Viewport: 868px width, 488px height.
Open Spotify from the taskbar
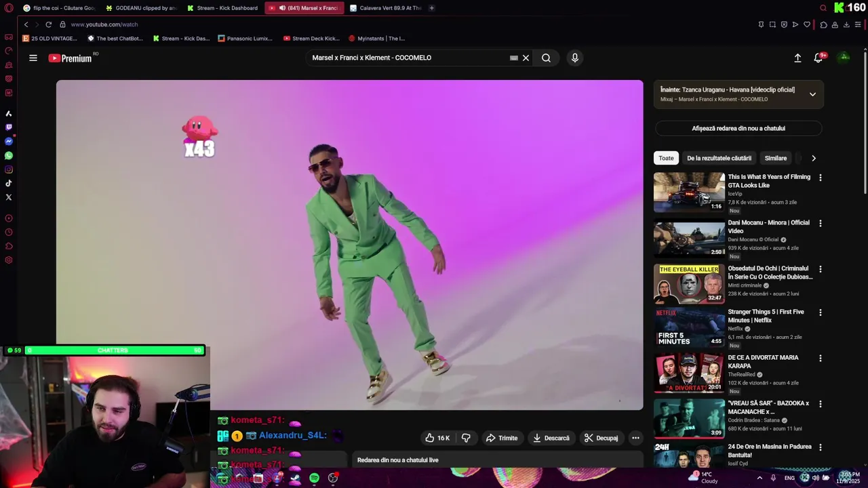pyautogui.click(x=314, y=478)
